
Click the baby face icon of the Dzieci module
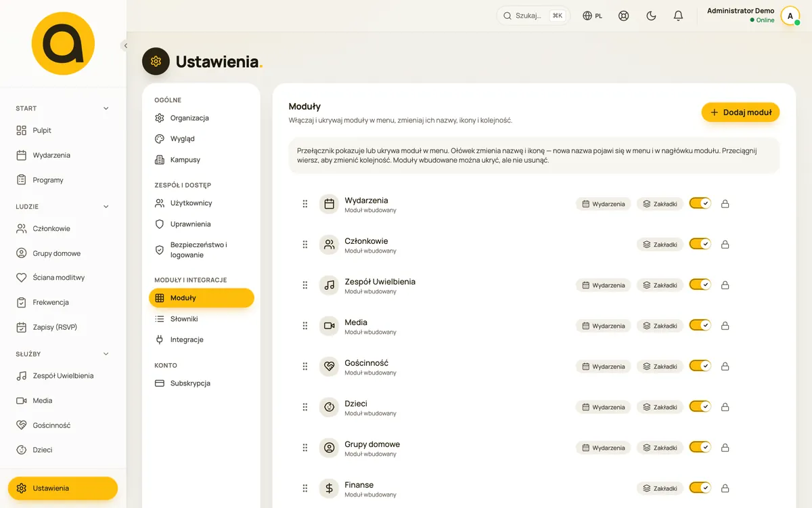pos(329,407)
